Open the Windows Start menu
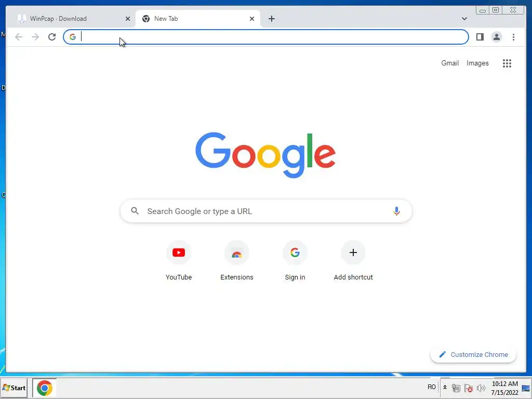The width and height of the screenshot is (532, 399). (14, 388)
